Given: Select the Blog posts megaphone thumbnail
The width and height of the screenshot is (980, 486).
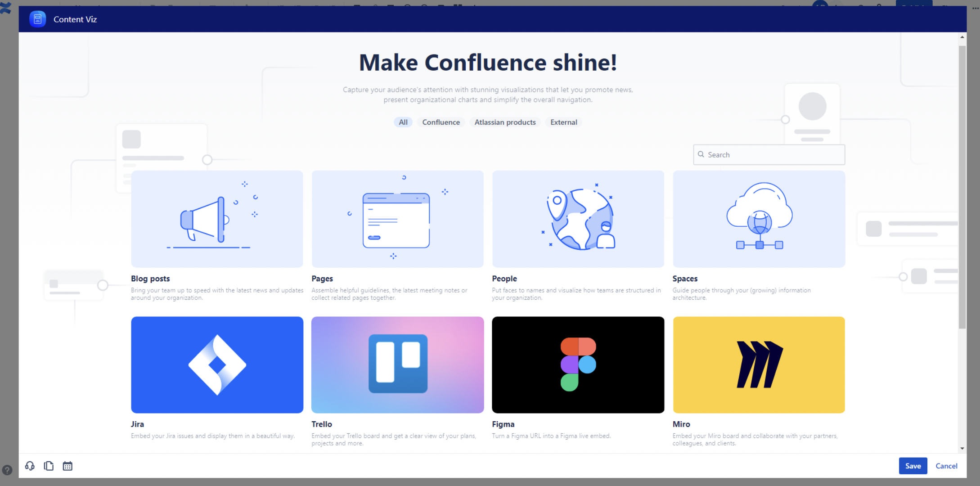Looking at the screenshot, I should 217,219.
